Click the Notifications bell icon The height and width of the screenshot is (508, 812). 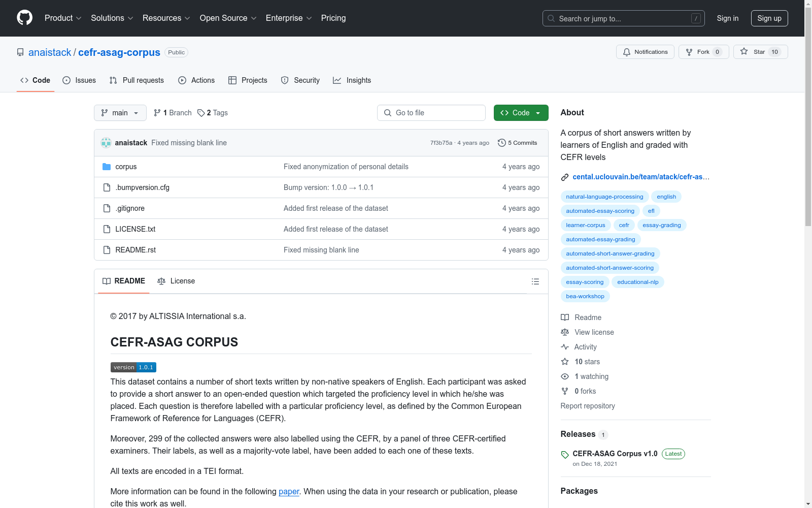(x=627, y=52)
